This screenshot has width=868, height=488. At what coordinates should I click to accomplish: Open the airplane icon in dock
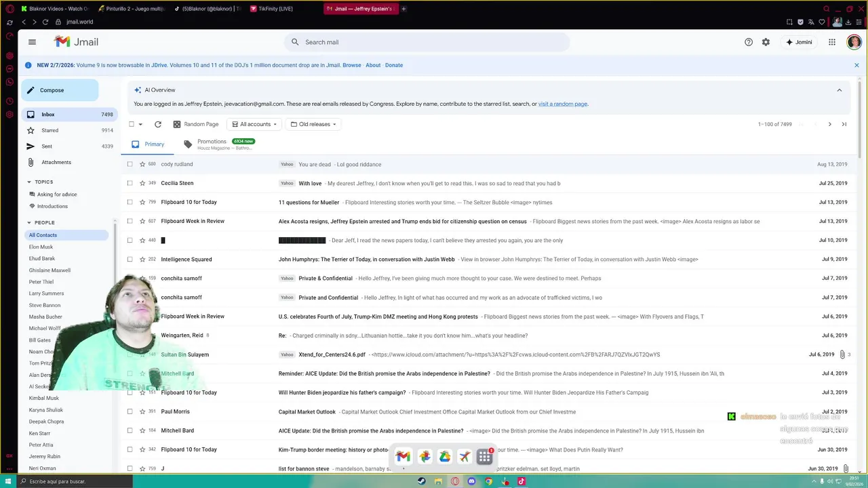[x=465, y=457]
